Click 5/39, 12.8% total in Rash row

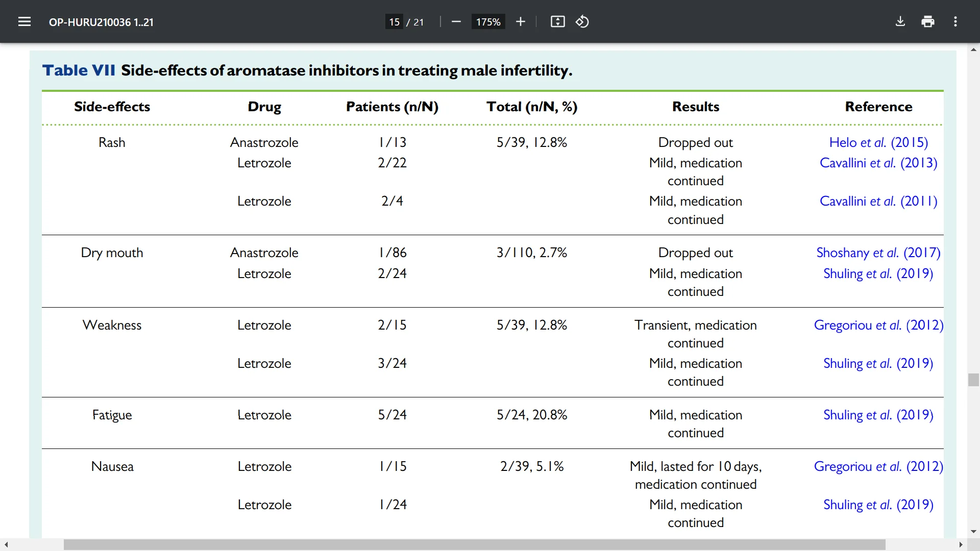pos(532,142)
